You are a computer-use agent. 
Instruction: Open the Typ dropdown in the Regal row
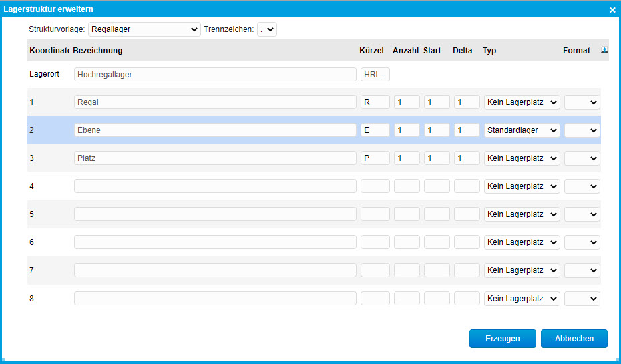tap(522, 102)
